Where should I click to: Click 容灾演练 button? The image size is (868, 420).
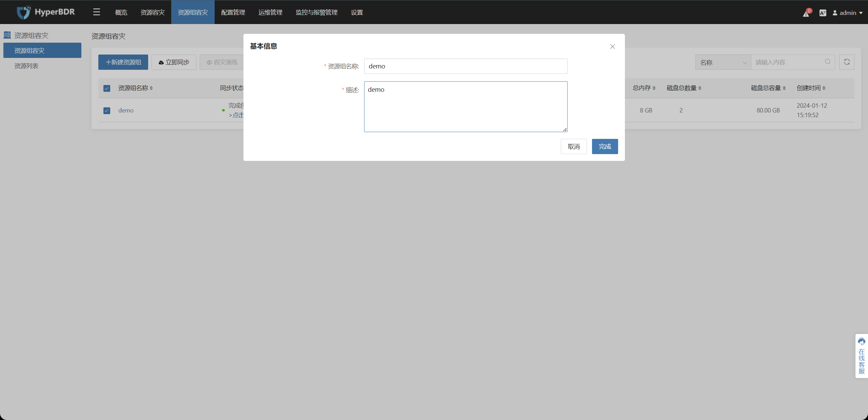click(x=222, y=62)
